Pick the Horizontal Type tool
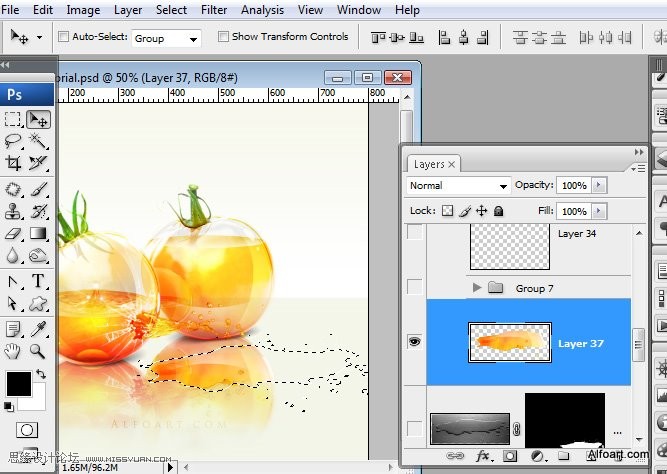 click(38, 281)
